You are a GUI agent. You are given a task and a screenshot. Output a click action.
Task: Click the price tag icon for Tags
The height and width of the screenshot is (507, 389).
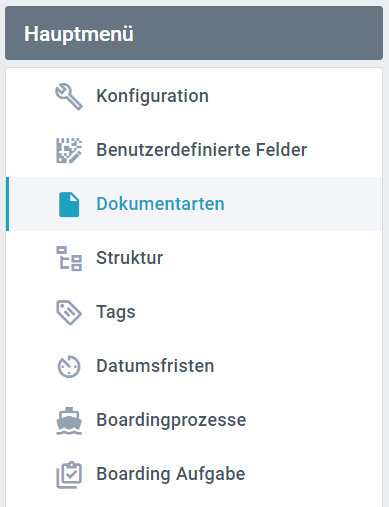(69, 312)
